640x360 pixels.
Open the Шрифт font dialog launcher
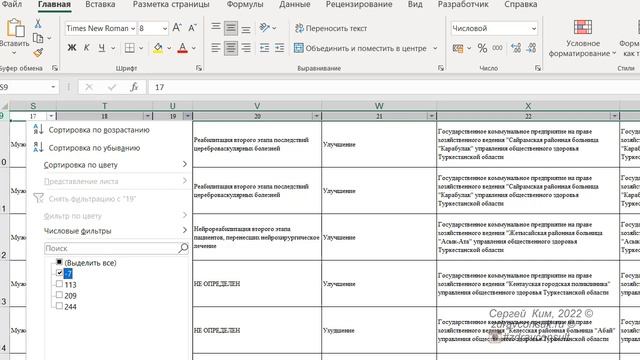[199, 68]
